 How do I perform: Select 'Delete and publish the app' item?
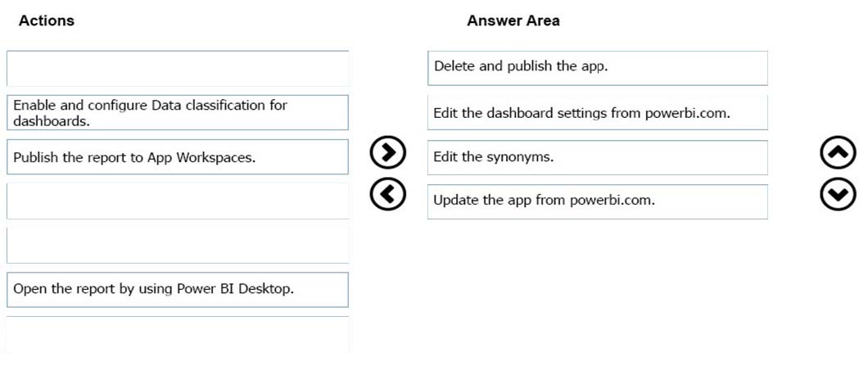point(597,68)
